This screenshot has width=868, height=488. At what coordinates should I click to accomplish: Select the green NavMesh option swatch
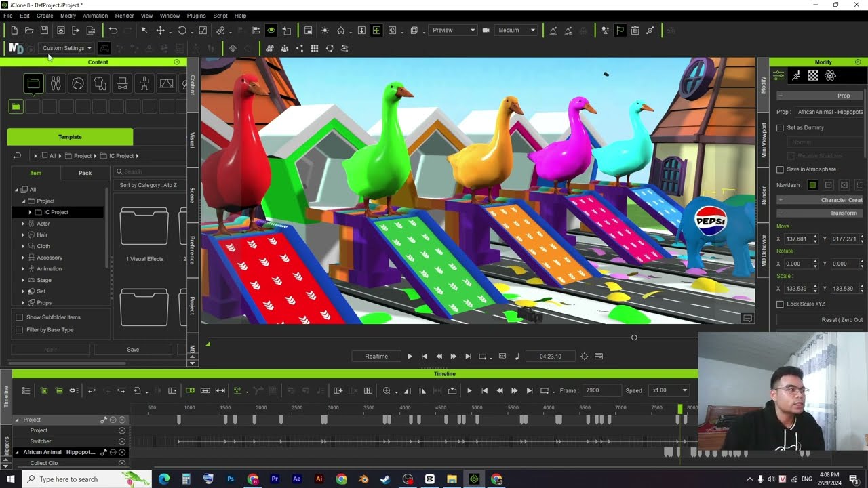click(x=812, y=185)
